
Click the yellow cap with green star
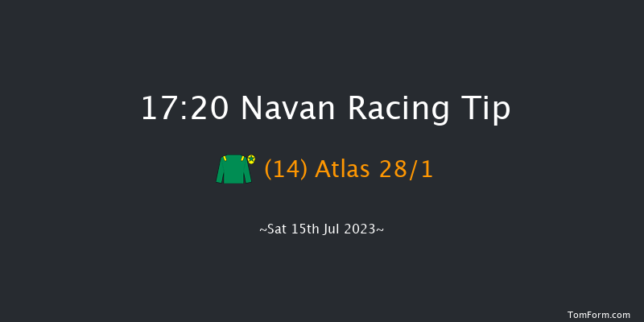click(x=251, y=159)
